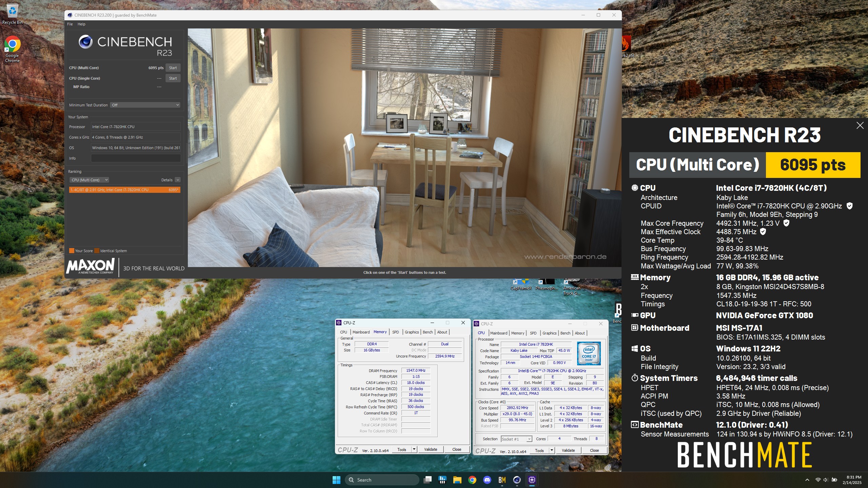The width and height of the screenshot is (868, 488).
Task: Click Tools button in CPU-Z CPU window
Action: pos(539,450)
